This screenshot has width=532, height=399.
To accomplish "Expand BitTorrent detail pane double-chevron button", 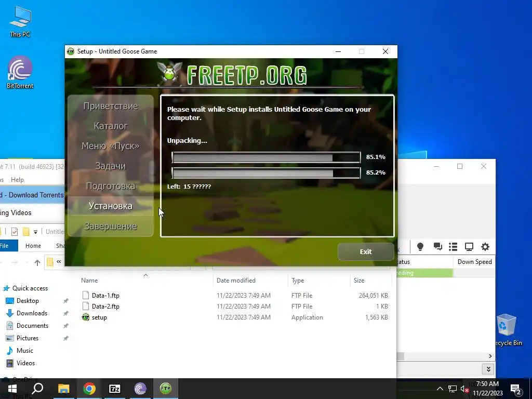I will coord(488,369).
